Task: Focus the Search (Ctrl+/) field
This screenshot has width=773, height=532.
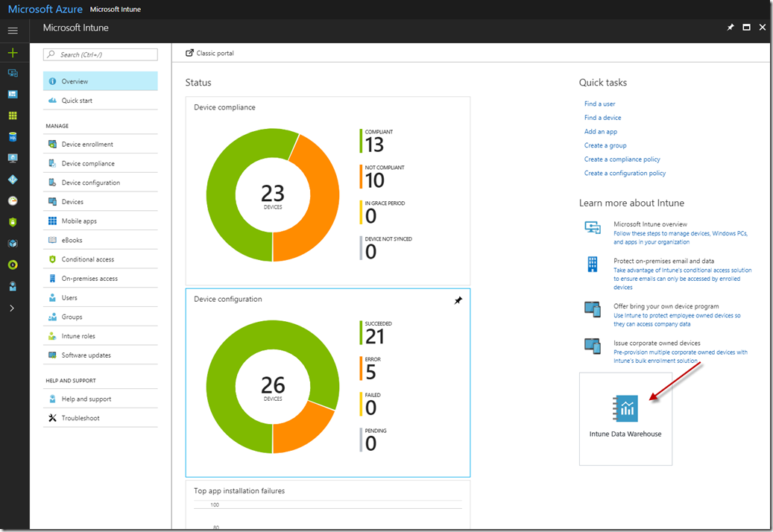Action: (x=101, y=54)
